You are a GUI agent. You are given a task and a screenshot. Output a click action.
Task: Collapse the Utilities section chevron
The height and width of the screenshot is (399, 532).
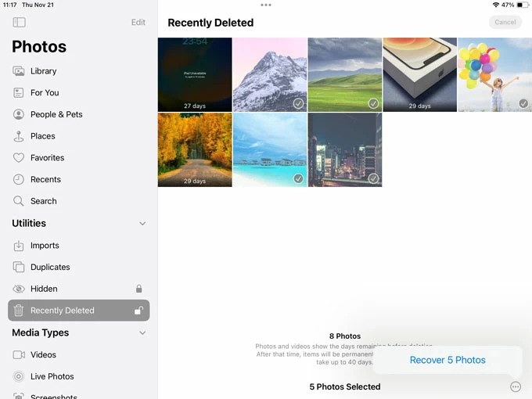coord(142,224)
